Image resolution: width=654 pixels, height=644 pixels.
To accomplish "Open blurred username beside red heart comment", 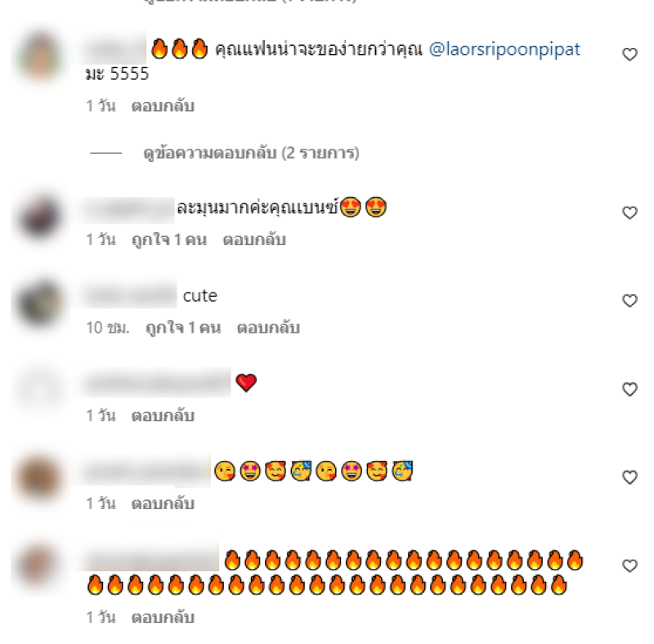I will tap(157, 382).
